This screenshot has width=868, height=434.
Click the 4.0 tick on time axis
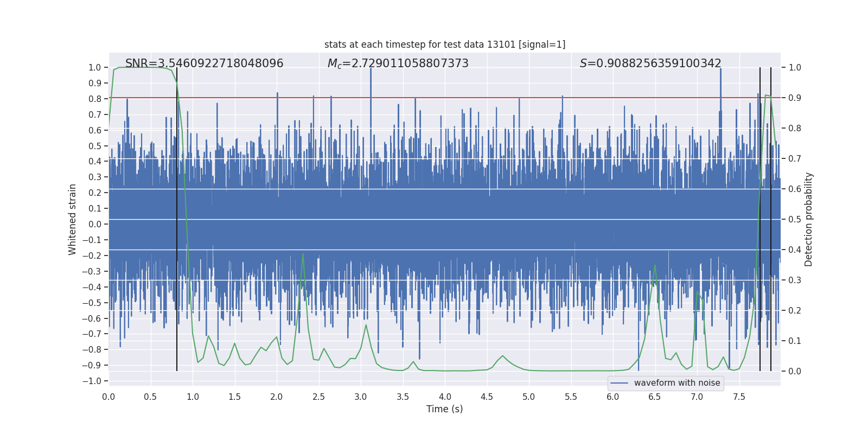[445, 397]
